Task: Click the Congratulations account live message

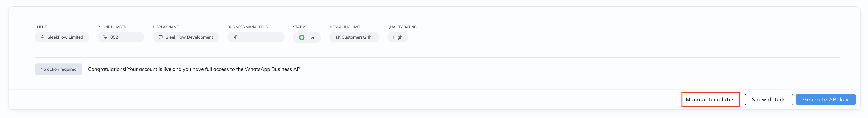Action: [195, 69]
